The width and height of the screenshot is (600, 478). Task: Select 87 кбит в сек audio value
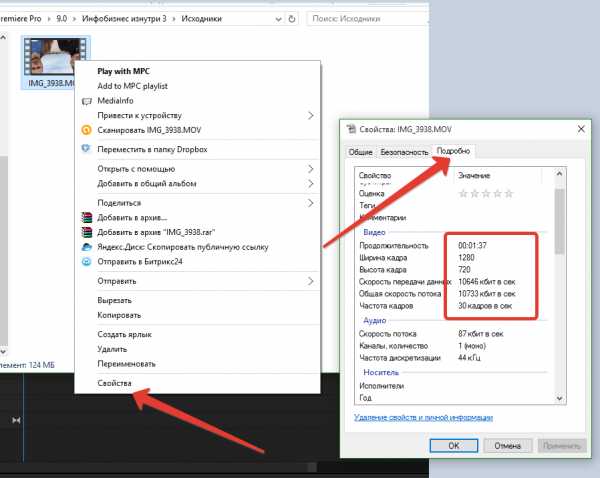tap(481, 334)
